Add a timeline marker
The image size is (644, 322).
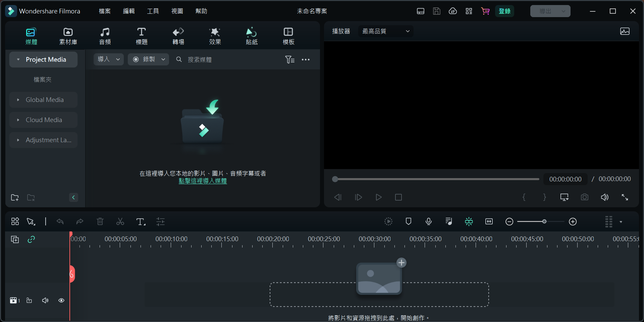[x=409, y=221]
